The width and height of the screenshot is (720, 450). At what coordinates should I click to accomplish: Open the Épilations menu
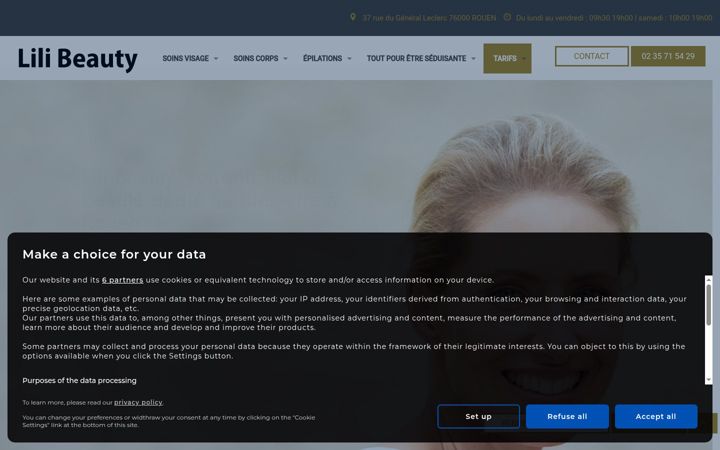(322, 58)
